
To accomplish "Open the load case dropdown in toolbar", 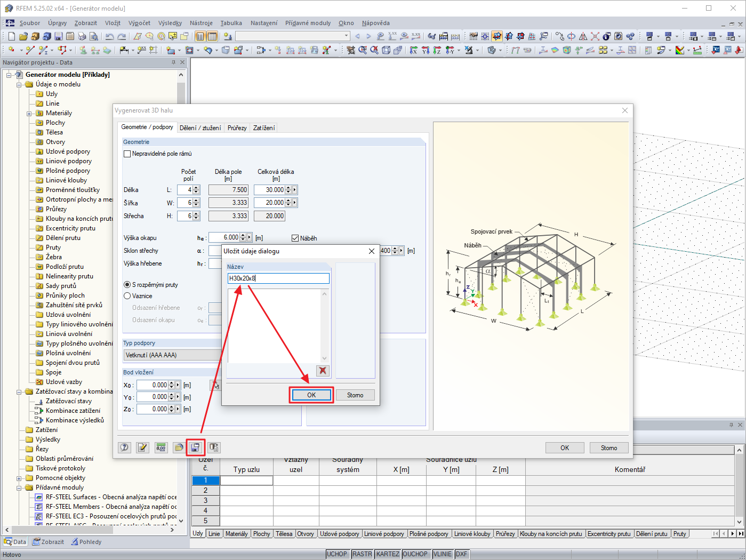I will pos(346,36).
